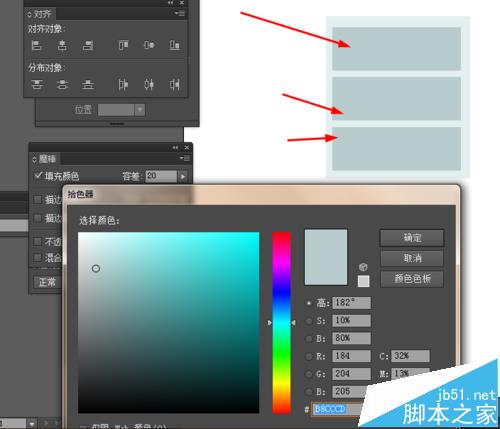This screenshot has width=500, height=429.
Task: Click the G value field 204
Action: point(351,374)
